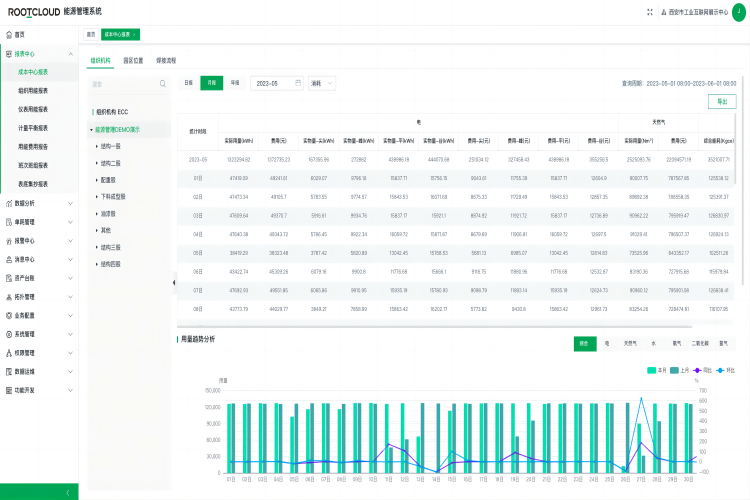The image size is (750, 500).
Task: Click the green user avatar icon
Action: coord(737,10)
